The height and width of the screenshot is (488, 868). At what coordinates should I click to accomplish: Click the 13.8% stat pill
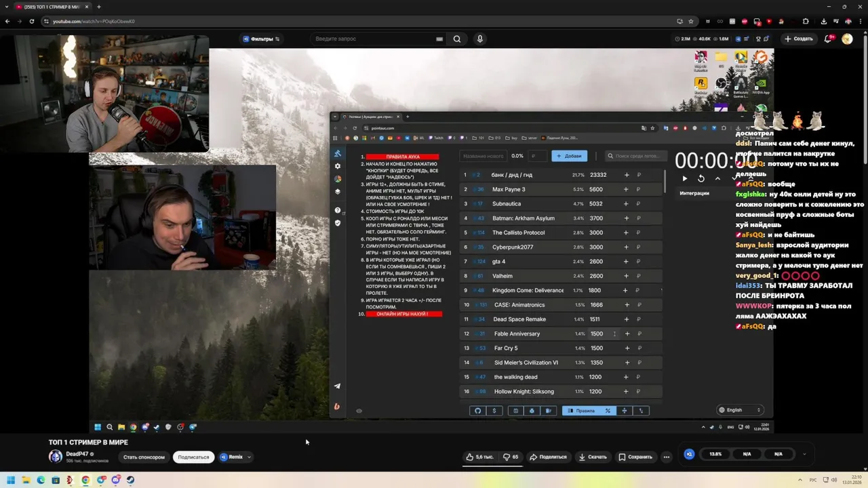point(715,454)
